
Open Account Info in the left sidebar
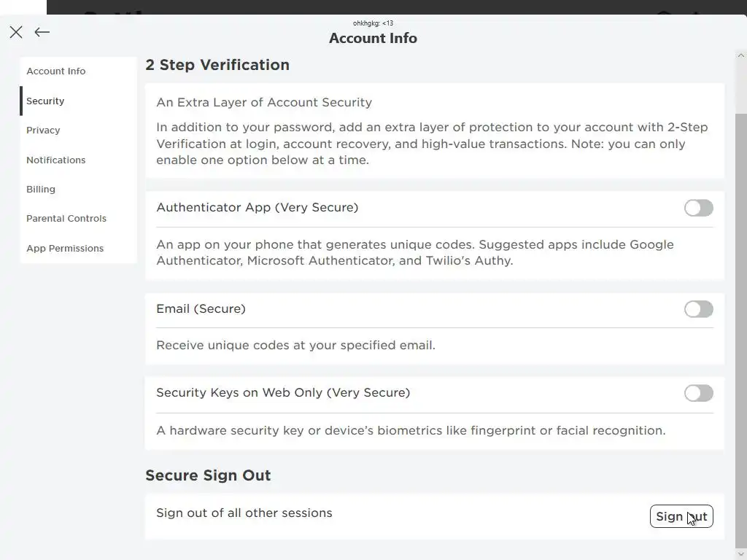[56, 71]
